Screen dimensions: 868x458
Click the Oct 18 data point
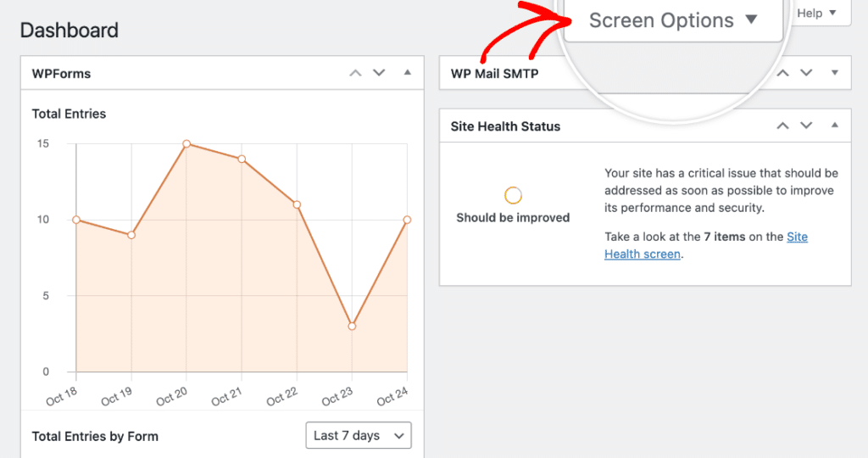click(x=76, y=220)
